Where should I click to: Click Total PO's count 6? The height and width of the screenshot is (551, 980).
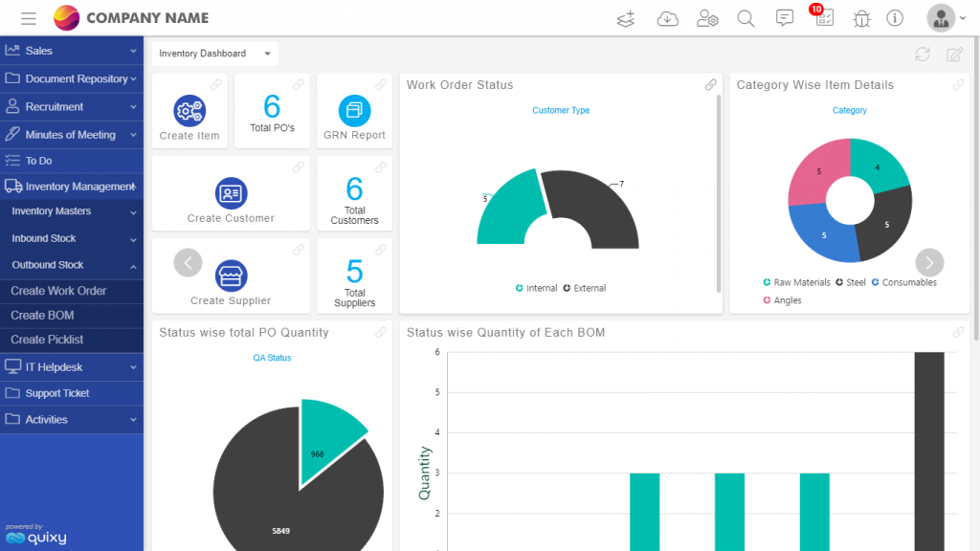[272, 107]
